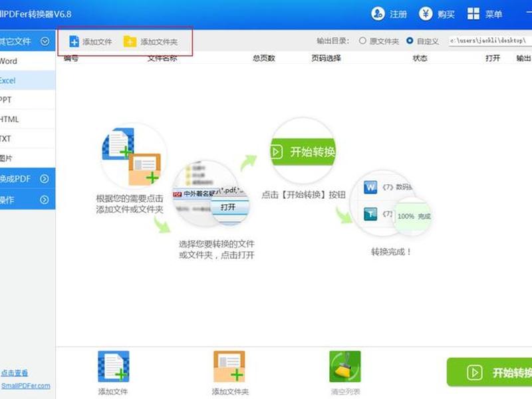Screen dimensions: 532x399
Task: Click the 购买 text in title bar
Action: coord(446,14)
